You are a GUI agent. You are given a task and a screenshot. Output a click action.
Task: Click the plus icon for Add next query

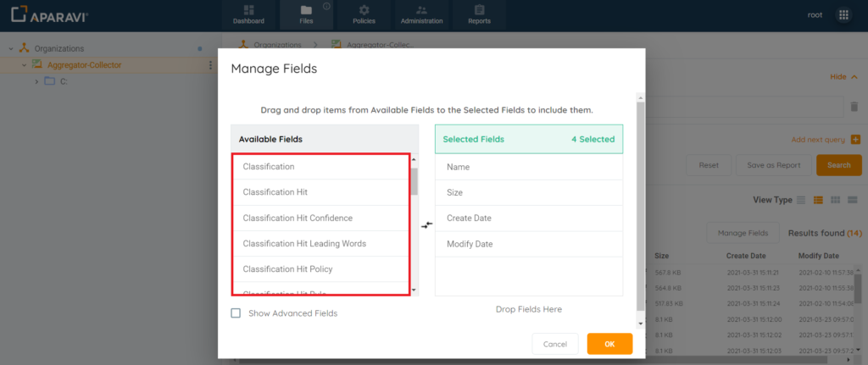click(855, 139)
